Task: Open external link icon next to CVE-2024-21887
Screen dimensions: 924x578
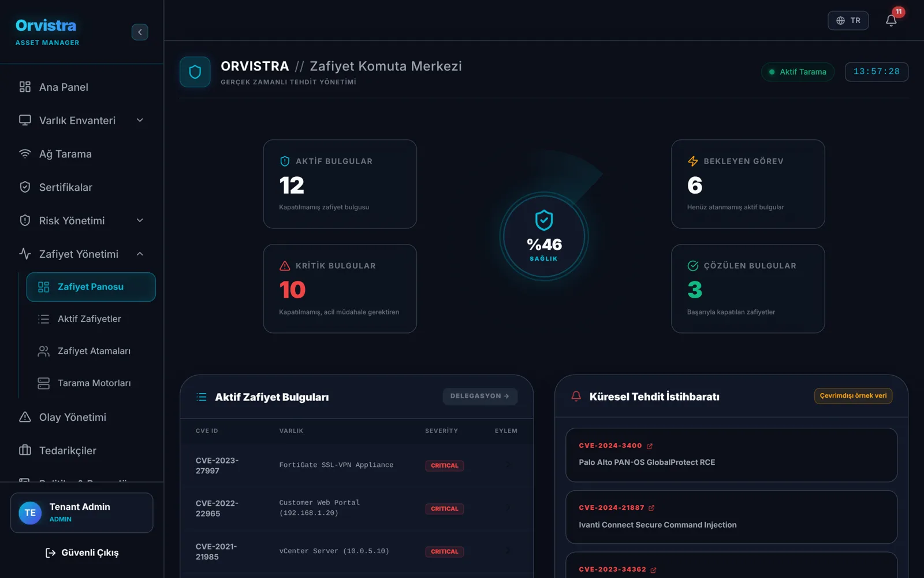Action: point(651,508)
